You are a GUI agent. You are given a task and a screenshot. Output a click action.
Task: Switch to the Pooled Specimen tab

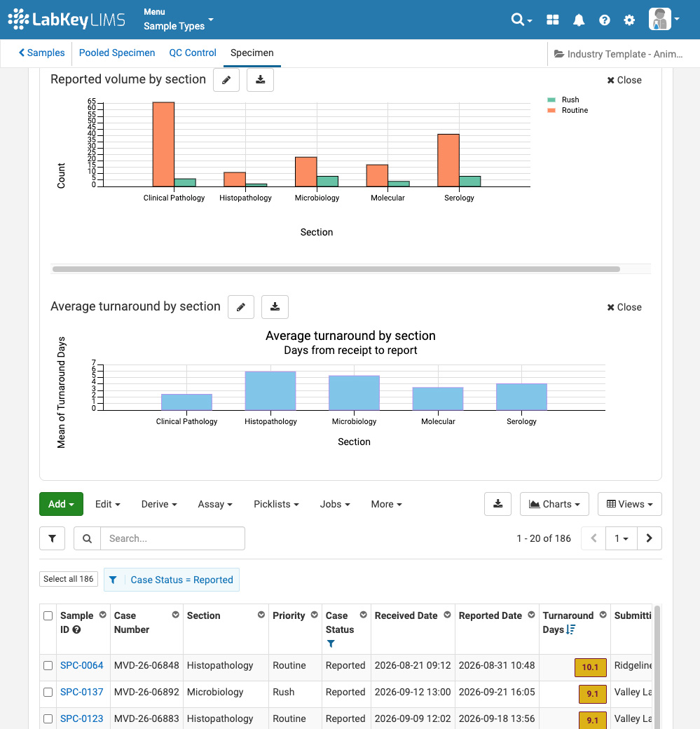click(117, 53)
